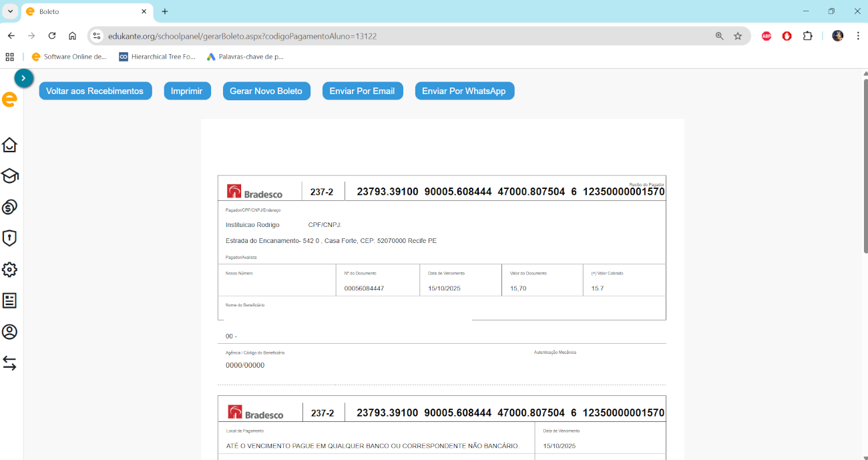Click the graduation cap academic icon
Viewport: 868px width, 460px height.
9,176
